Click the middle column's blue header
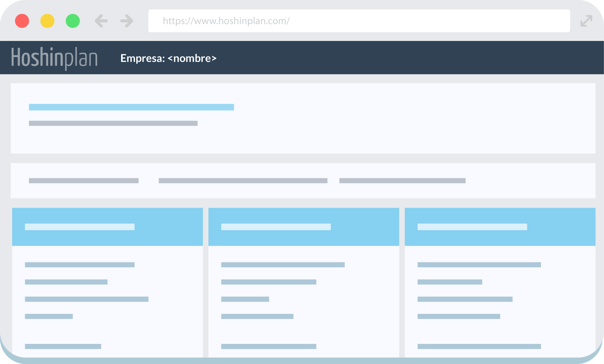The height and width of the screenshot is (364, 604). coord(304,227)
